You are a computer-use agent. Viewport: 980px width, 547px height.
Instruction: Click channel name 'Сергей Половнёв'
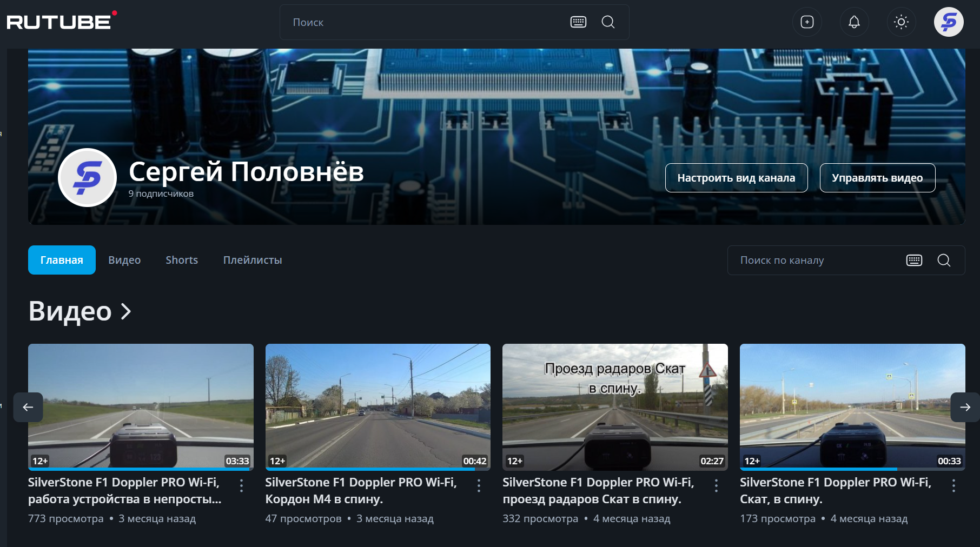246,171
